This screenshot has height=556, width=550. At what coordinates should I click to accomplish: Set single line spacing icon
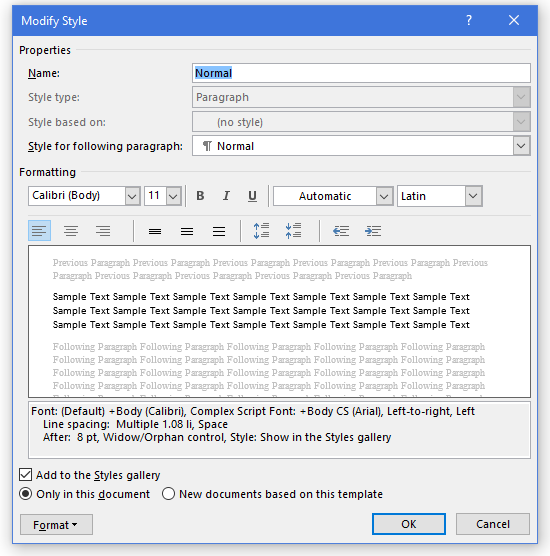[x=155, y=231]
